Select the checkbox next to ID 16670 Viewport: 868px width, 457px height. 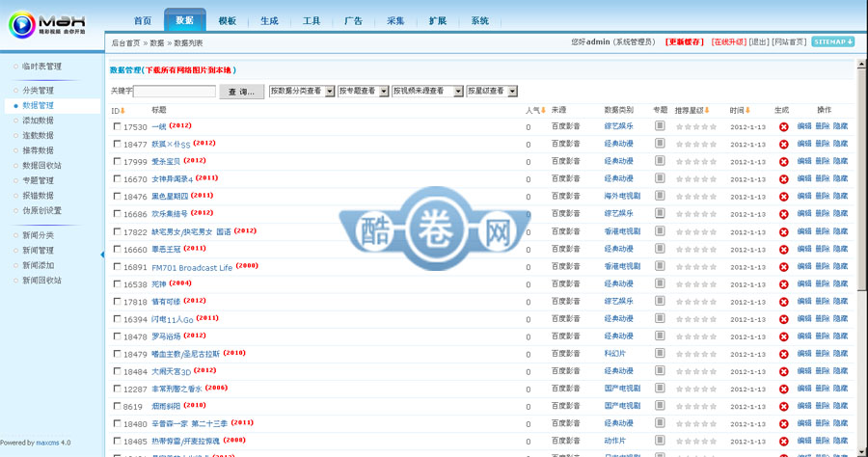tap(118, 178)
